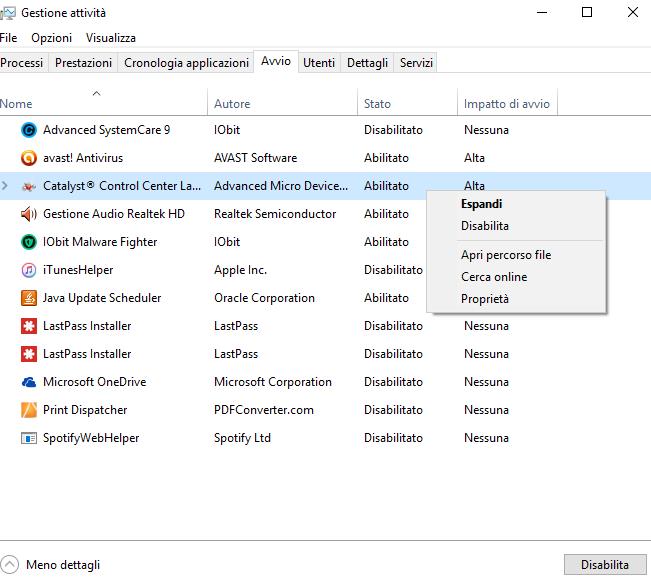Image resolution: width=651 pixels, height=582 pixels.
Task: Click the Microsoft OneDrive cloud icon
Action: point(29,382)
